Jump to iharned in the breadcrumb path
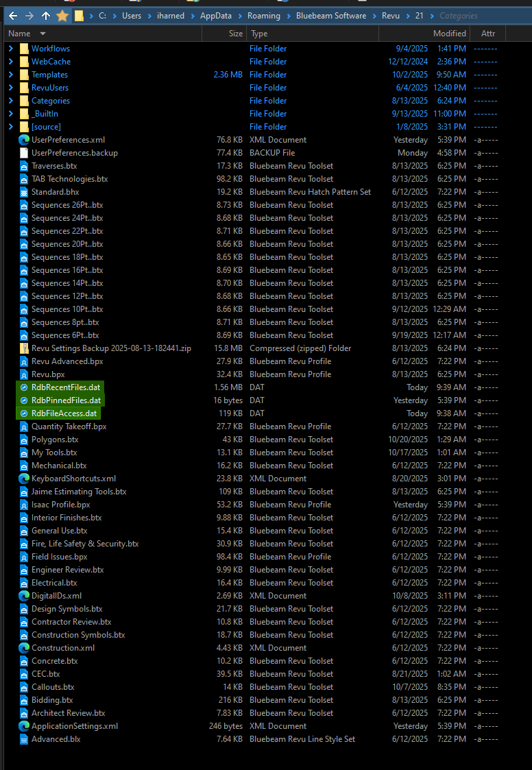The height and width of the screenshot is (770, 532). pyautogui.click(x=171, y=16)
